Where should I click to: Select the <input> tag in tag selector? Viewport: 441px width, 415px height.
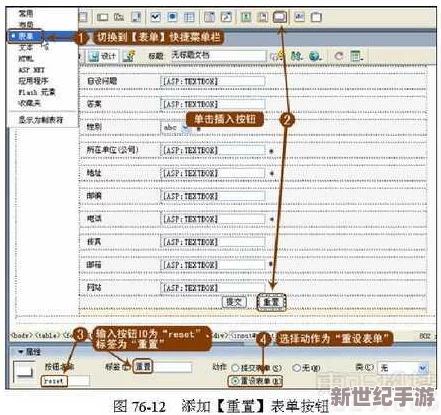point(244,336)
